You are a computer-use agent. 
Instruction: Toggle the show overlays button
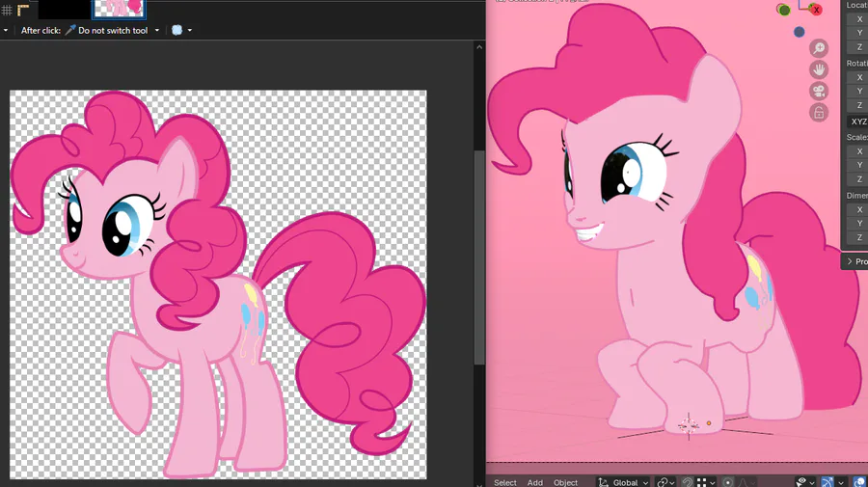point(860,482)
